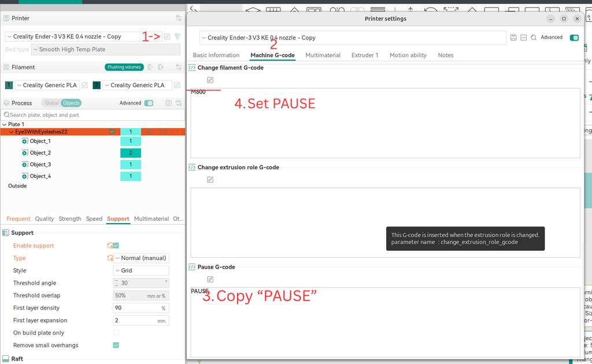Open Speed process tab
This screenshot has height=364, width=592.
(94, 219)
